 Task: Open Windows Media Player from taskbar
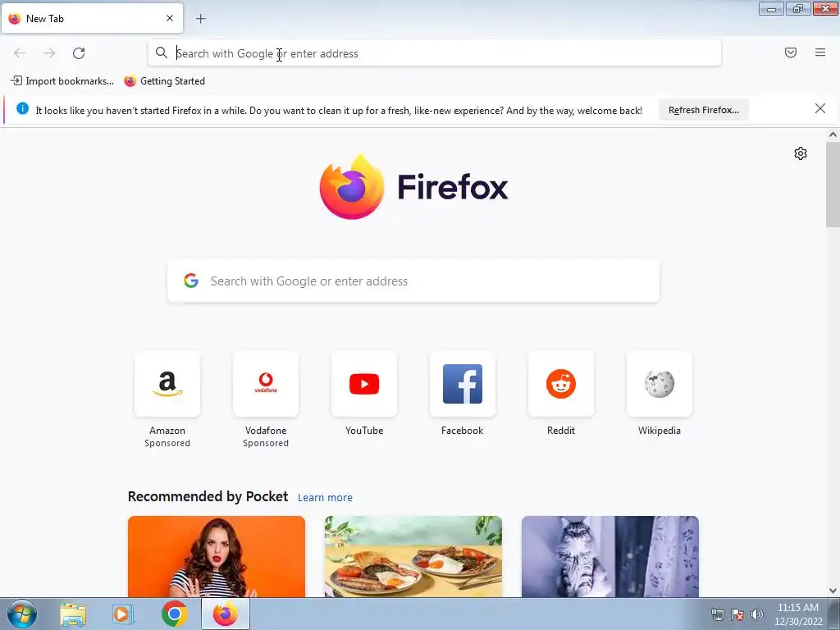click(123, 614)
